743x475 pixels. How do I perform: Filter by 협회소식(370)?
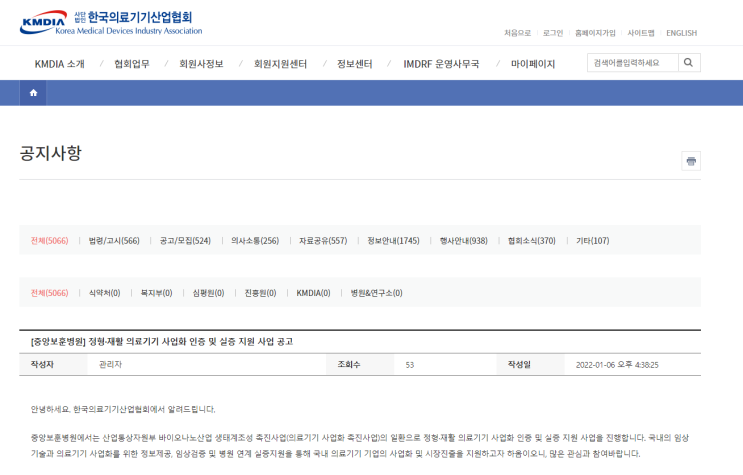click(x=532, y=241)
